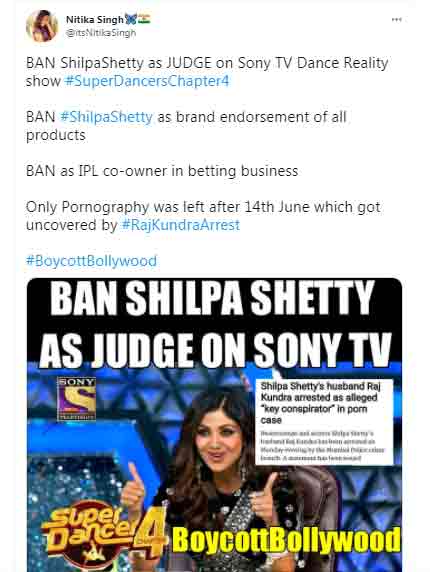Screen dimensions: 430x572
Task: Open the attached BAN SHILPA SHETTY image
Action: click(x=215, y=425)
